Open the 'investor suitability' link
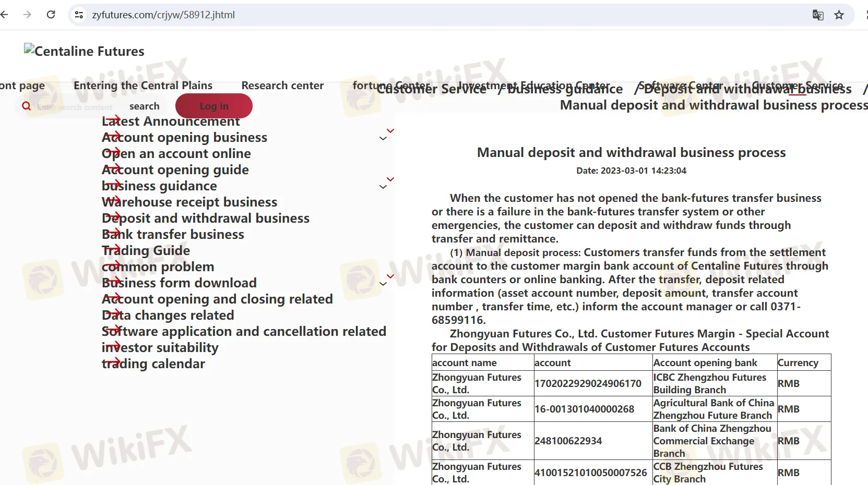This screenshot has height=485, width=868. click(x=160, y=347)
